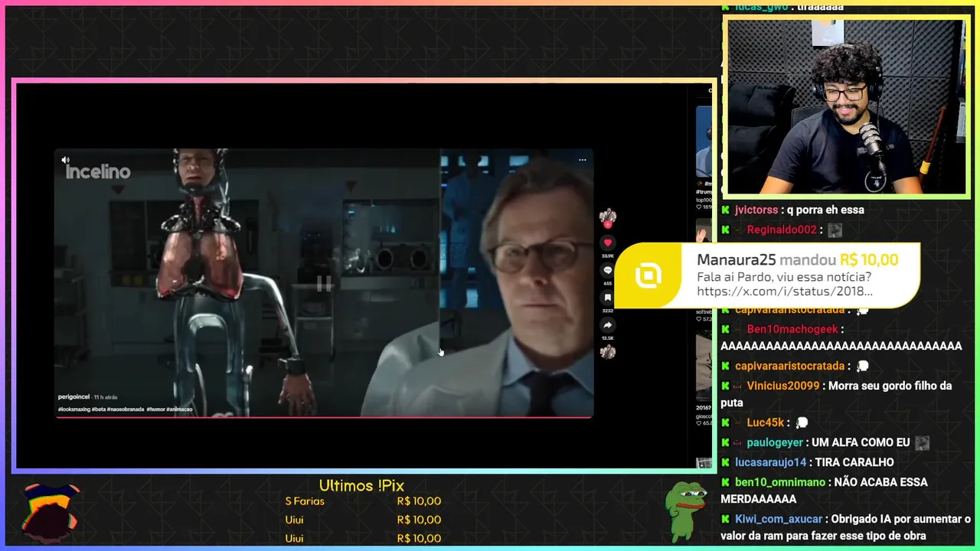Click the paulogeyer chat username
Image resolution: width=980 pixels, height=551 pixels.
775,442
